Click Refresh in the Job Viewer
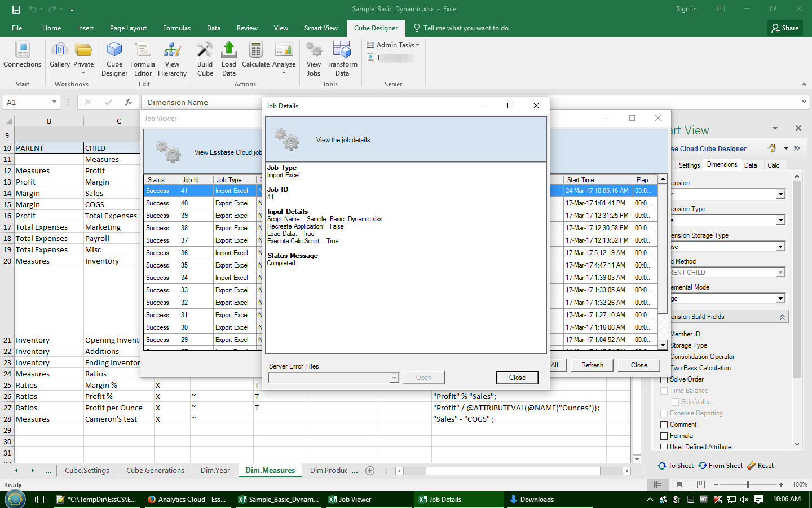Viewport: 812px width, 508px height. tap(592, 365)
